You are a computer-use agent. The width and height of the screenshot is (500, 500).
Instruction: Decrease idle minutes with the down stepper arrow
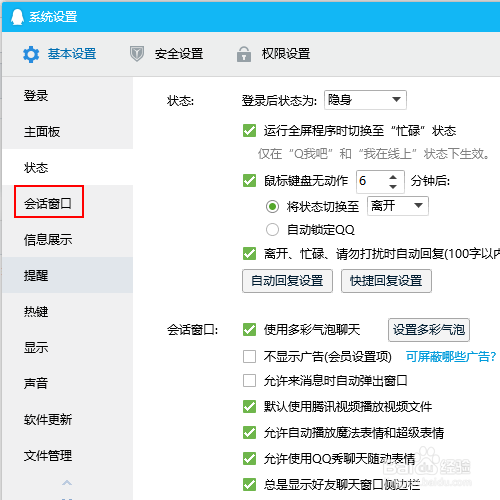point(393,187)
